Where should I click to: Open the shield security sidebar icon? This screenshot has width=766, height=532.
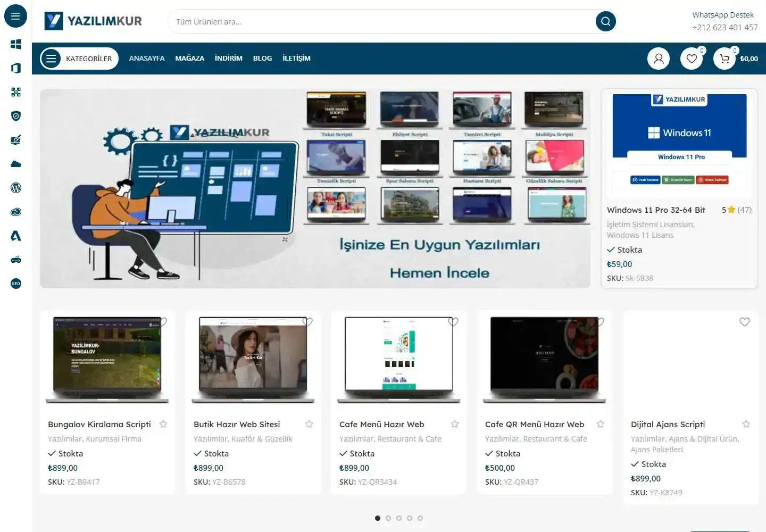pos(16,116)
